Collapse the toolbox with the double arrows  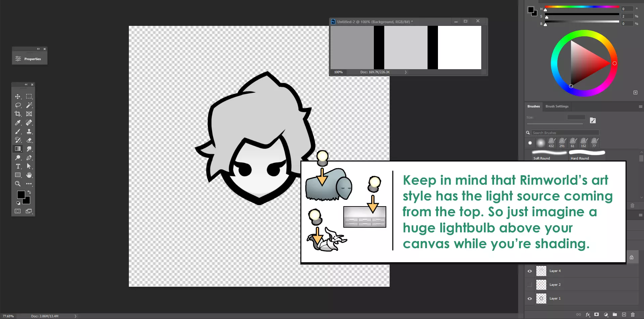26,85
